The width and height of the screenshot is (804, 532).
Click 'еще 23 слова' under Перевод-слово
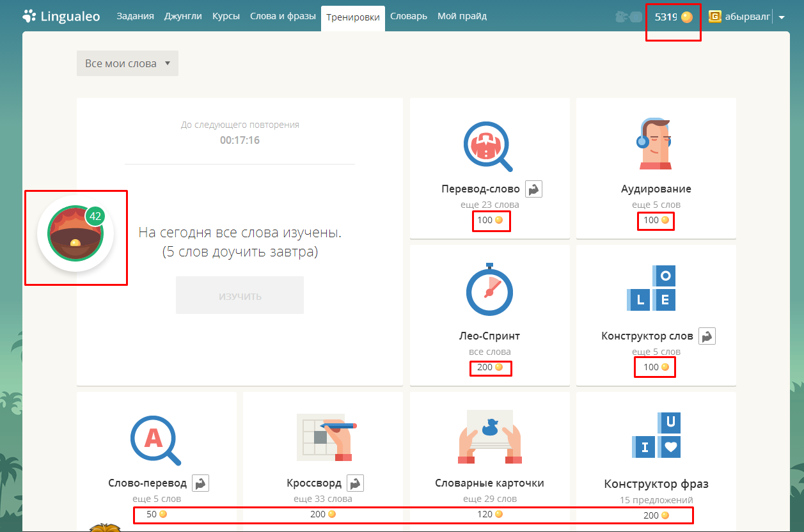pyautogui.click(x=490, y=205)
